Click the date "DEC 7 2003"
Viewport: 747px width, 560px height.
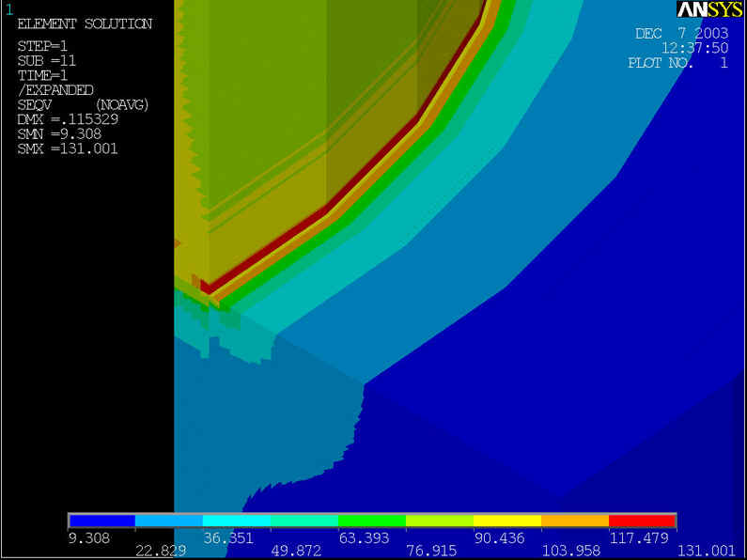[x=682, y=33]
